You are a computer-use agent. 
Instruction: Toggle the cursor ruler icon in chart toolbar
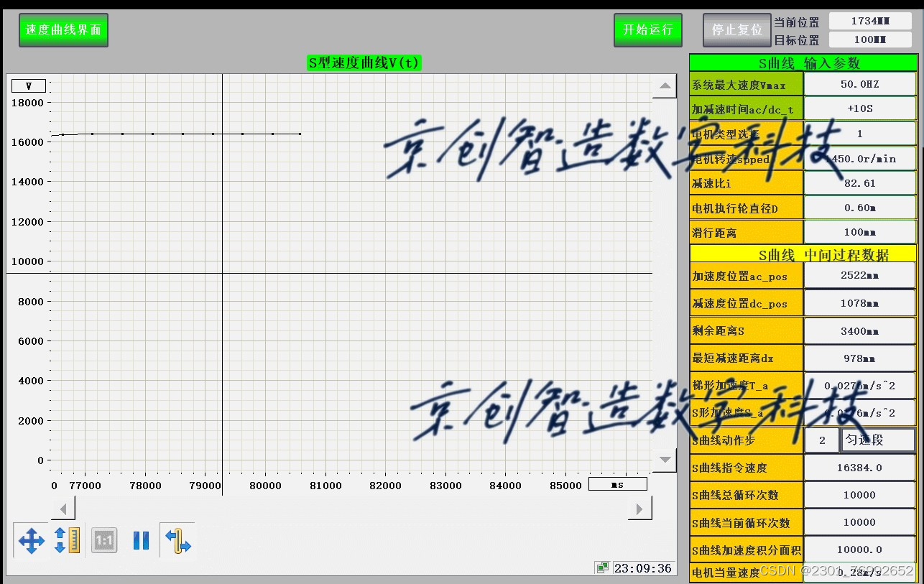tap(177, 540)
